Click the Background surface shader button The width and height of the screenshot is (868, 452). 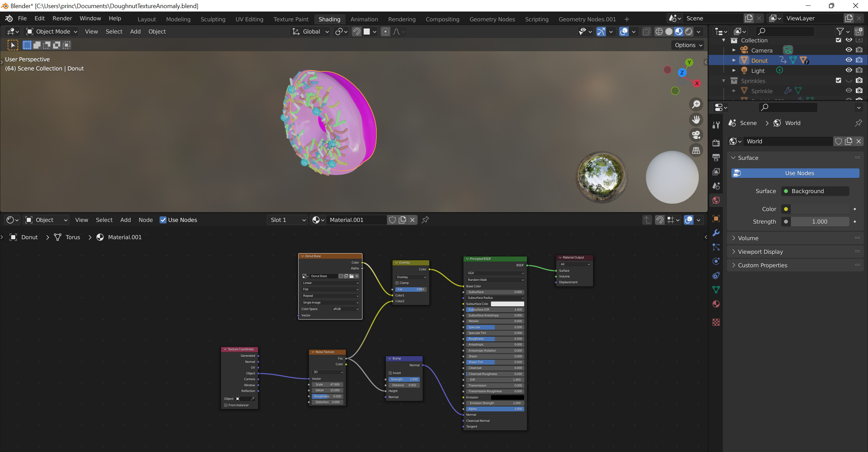click(x=815, y=191)
